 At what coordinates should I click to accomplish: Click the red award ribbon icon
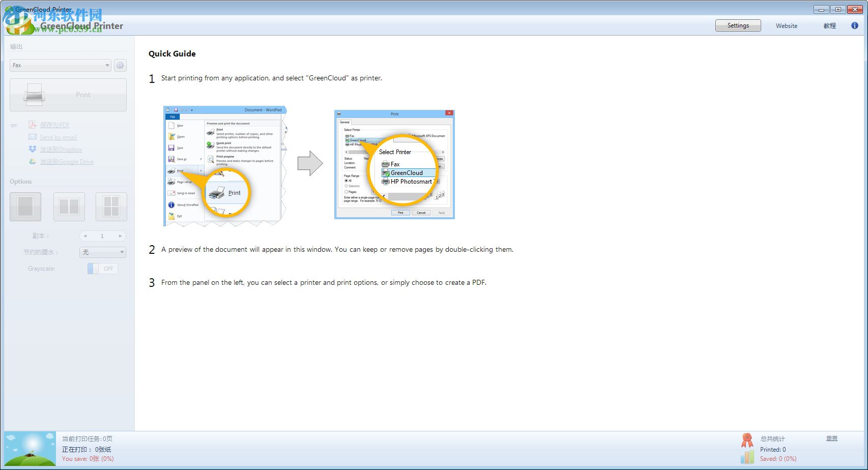point(747,440)
